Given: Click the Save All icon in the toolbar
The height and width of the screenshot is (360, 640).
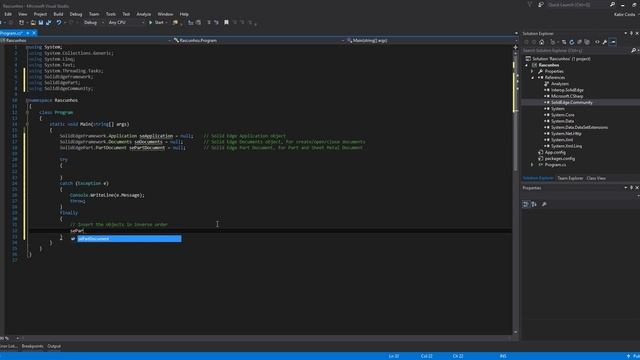Looking at the screenshot, I should (x=48, y=22).
